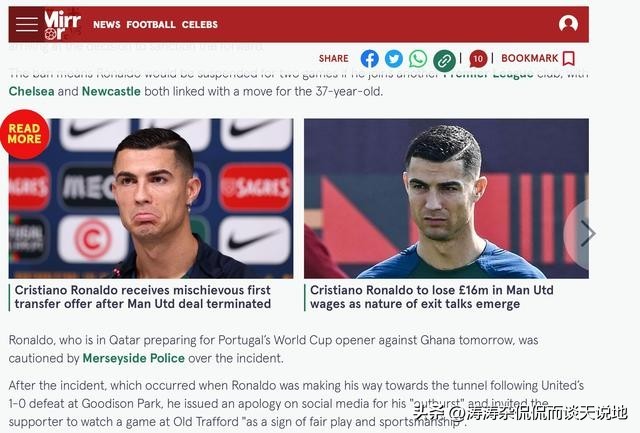
Task: Advance the Read More carousel with right arrow
Action: tap(587, 233)
